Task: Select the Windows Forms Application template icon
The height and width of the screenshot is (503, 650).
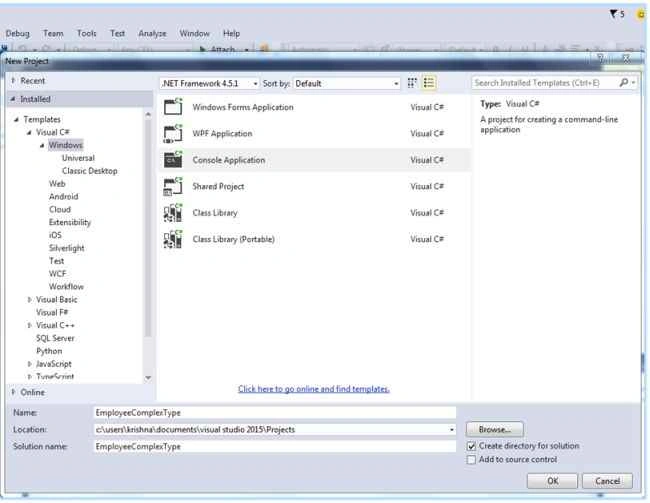Action: (173, 107)
